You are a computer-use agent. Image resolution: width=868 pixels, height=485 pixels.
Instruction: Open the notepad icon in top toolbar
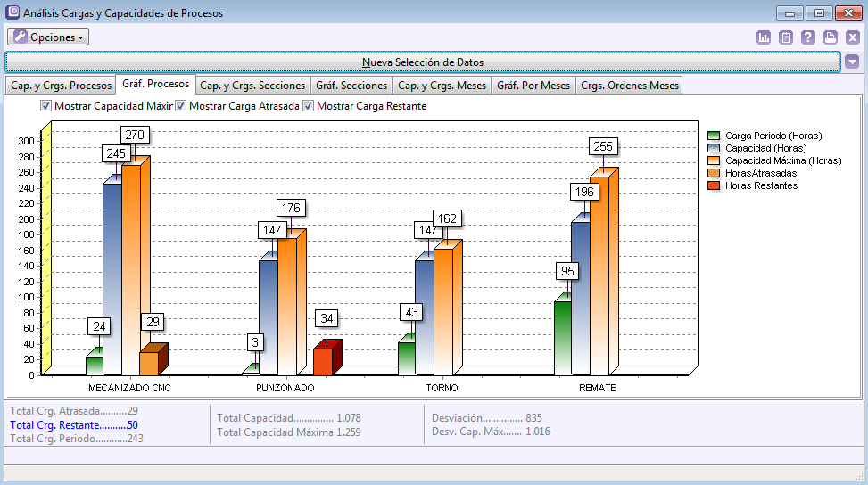[x=786, y=37]
